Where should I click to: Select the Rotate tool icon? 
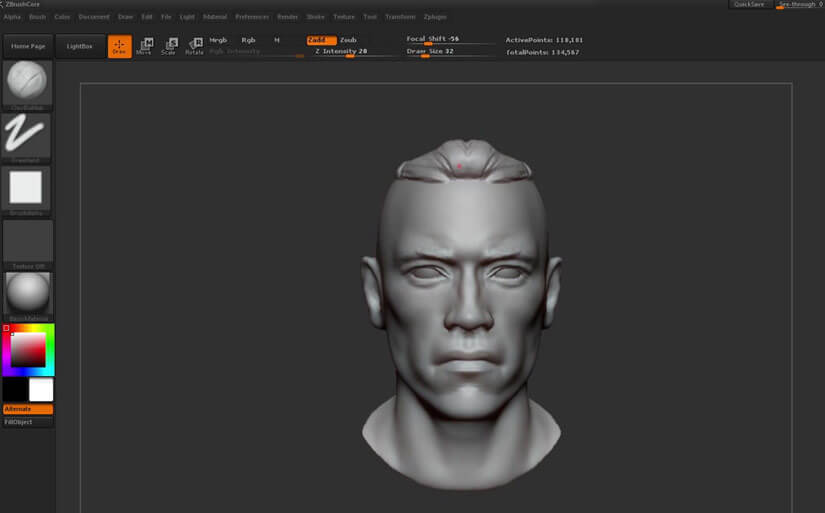(194, 46)
